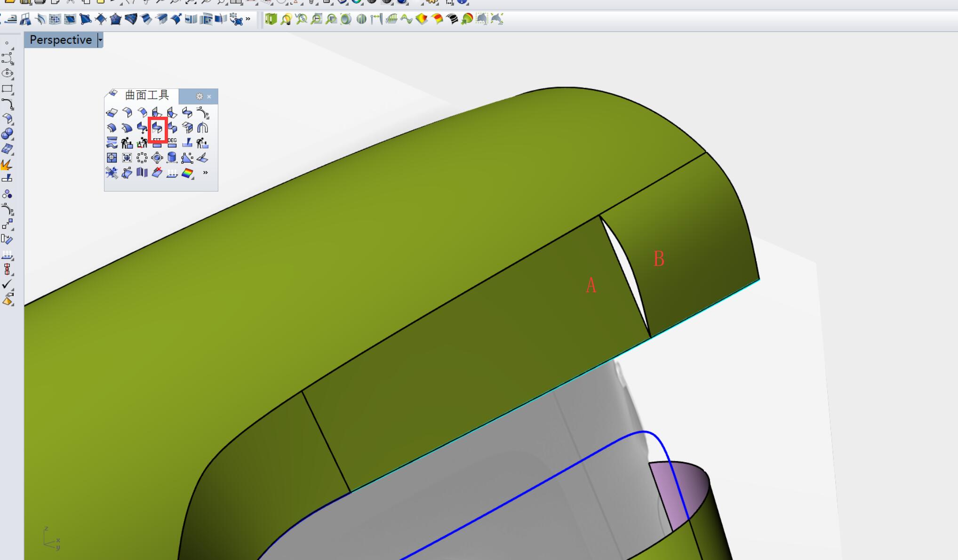Click the Curvature graph analysis icon
The width and height of the screenshot is (958, 560).
click(x=406, y=19)
